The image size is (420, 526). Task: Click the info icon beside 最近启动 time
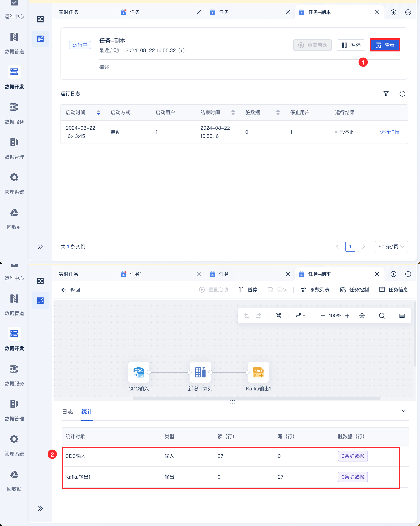click(x=182, y=50)
